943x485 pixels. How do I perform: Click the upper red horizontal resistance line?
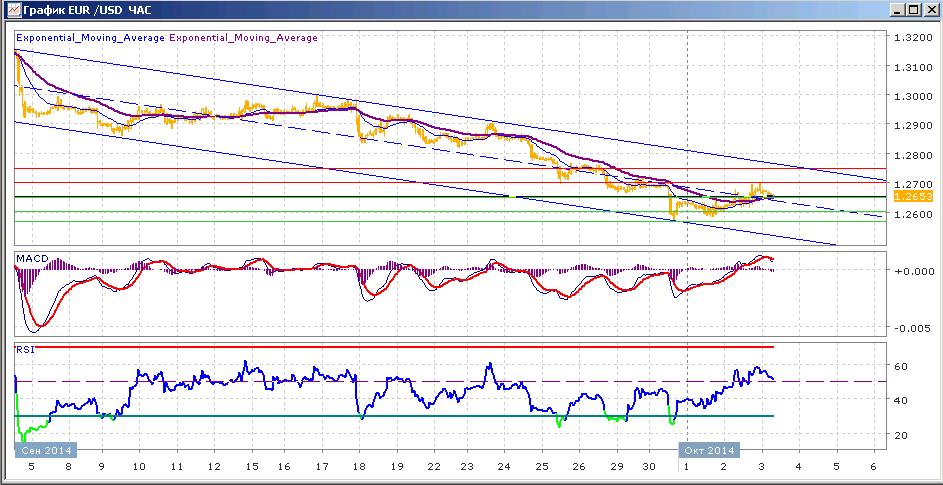[x=450, y=168]
